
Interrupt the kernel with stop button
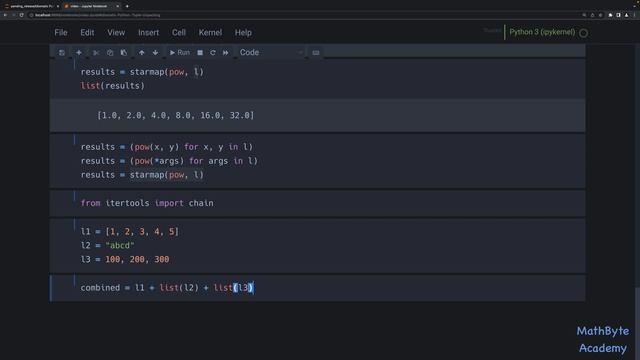200,53
